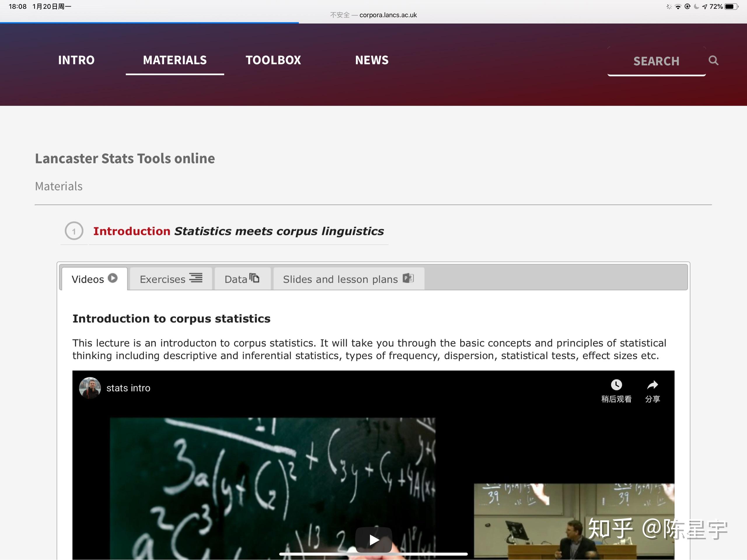The height and width of the screenshot is (560, 747).
Task: Click the Watch Later clock icon on video
Action: [617, 385]
